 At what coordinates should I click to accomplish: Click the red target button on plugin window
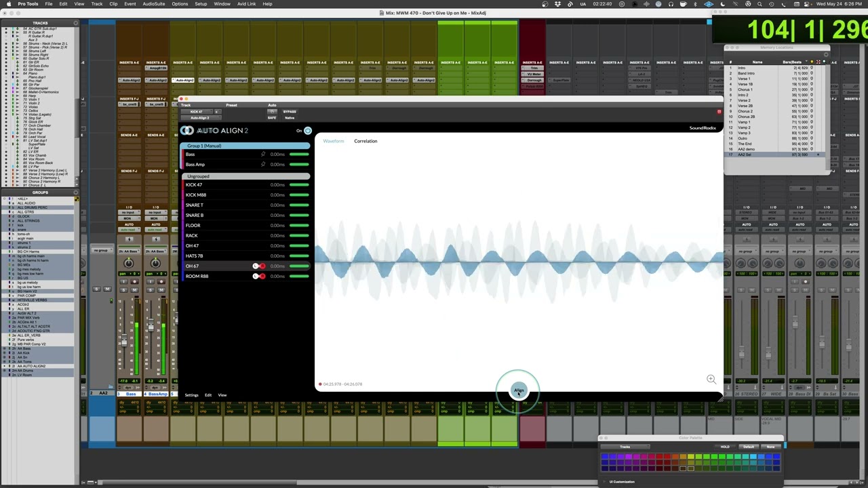point(719,112)
